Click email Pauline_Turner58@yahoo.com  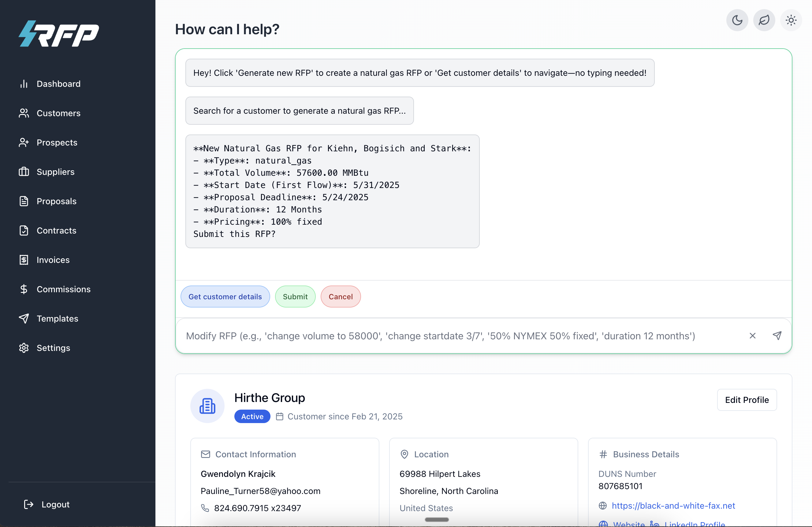(x=260, y=491)
